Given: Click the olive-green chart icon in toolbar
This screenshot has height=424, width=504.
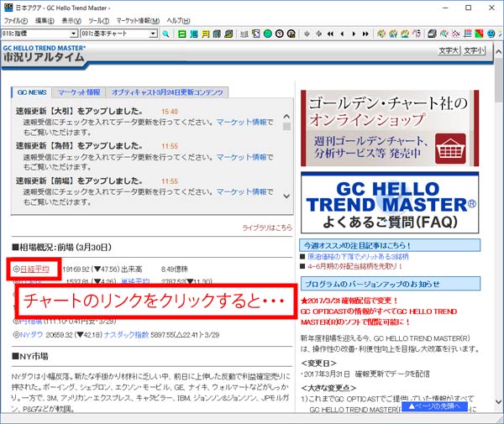Looking at the screenshot, I should pyautogui.click(x=228, y=34).
